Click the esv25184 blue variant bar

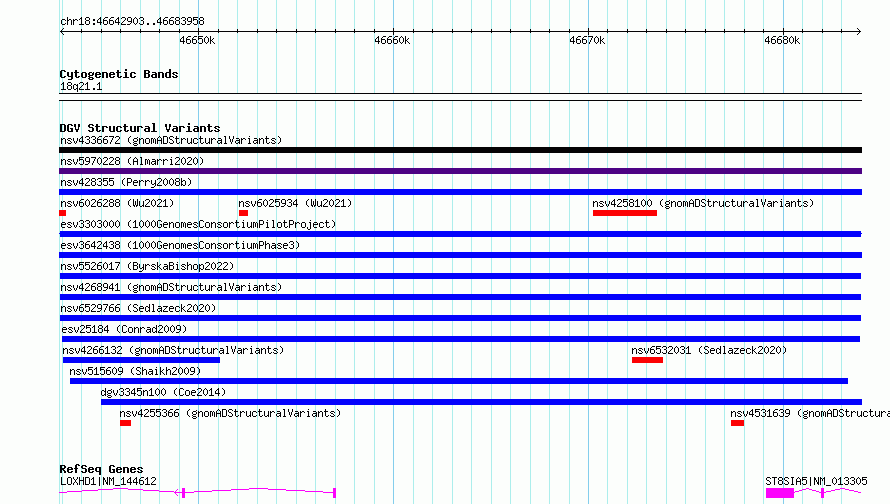461,339
